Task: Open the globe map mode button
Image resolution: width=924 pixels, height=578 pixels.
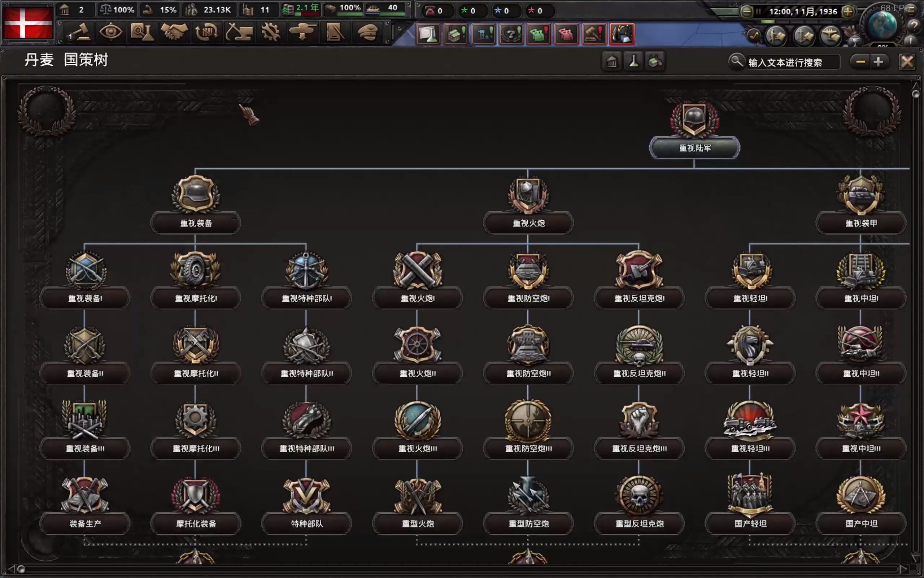Action: click(x=882, y=25)
